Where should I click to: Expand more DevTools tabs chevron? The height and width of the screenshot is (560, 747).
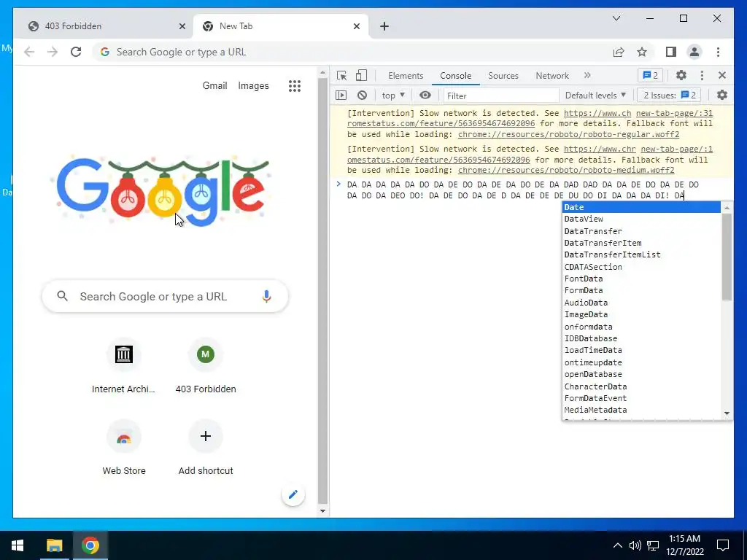click(587, 75)
